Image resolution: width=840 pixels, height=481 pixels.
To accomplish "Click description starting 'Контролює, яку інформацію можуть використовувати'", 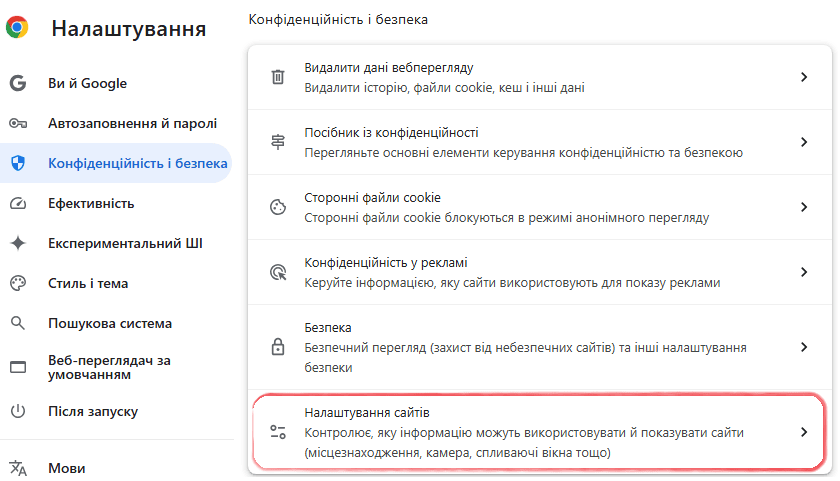I will [x=524, y=442].
